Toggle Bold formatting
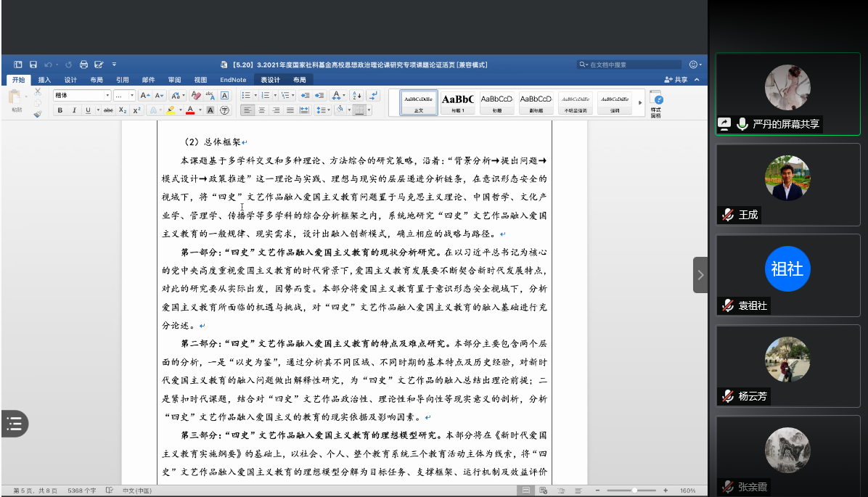The width and height of the screenshot is (868, 497). tap(60, 110)
